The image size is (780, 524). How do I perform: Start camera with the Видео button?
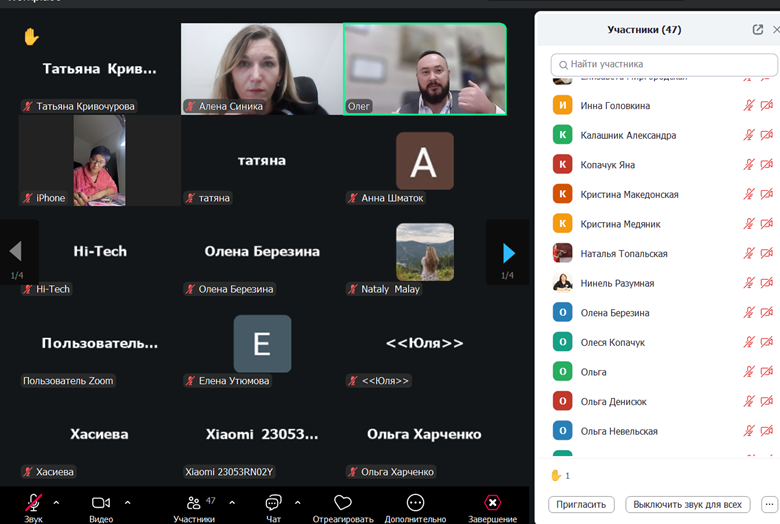(x=100, y=503)
